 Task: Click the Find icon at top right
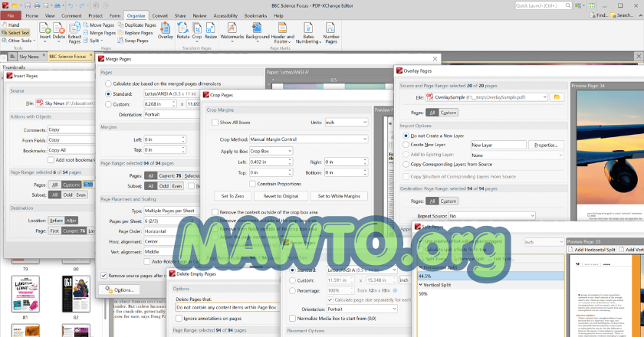599,15
